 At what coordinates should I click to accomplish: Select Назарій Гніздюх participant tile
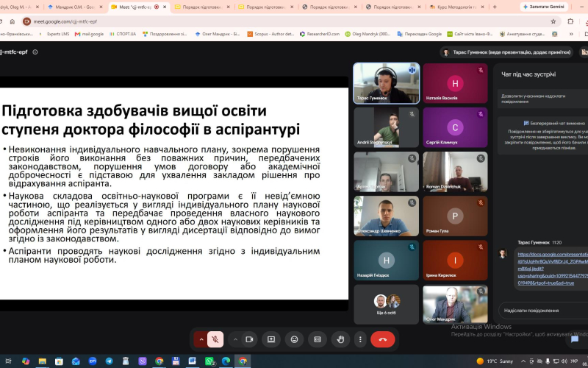[x=387, y=261]
